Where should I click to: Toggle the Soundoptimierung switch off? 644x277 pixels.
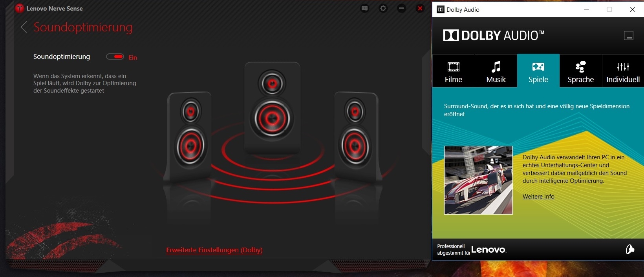[115, 57]
